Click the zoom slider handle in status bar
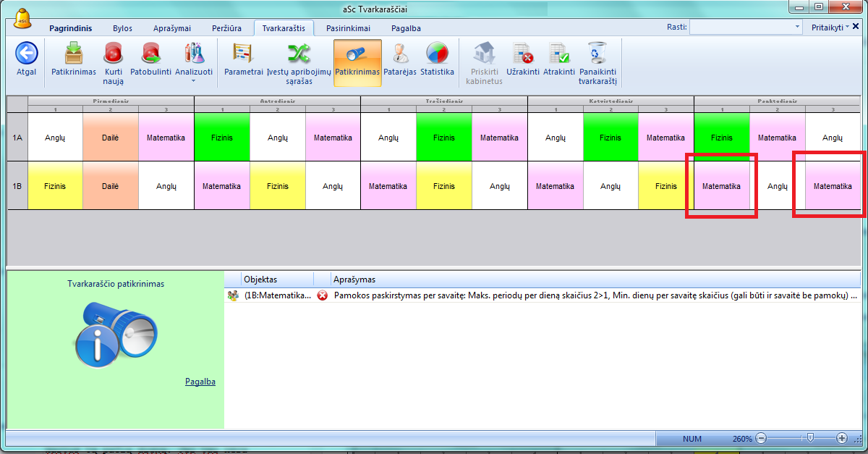868x454 pixels. (x=811, y=438)
